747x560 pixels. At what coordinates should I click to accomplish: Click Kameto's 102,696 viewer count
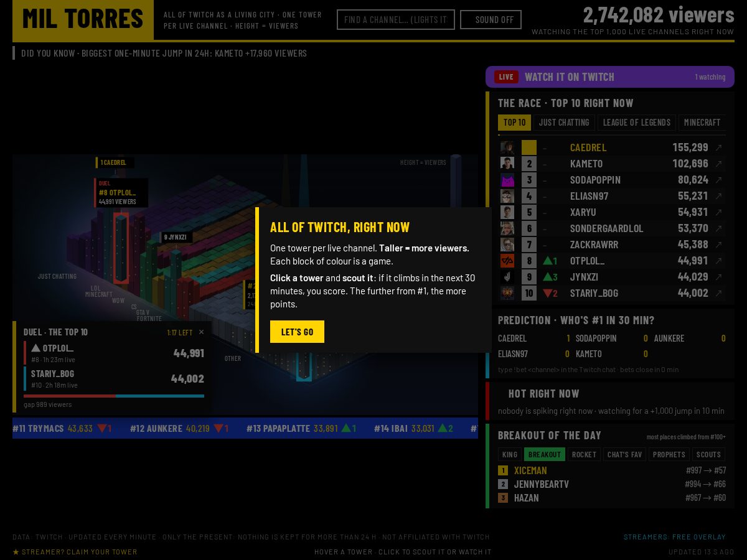tap(690, 164)
